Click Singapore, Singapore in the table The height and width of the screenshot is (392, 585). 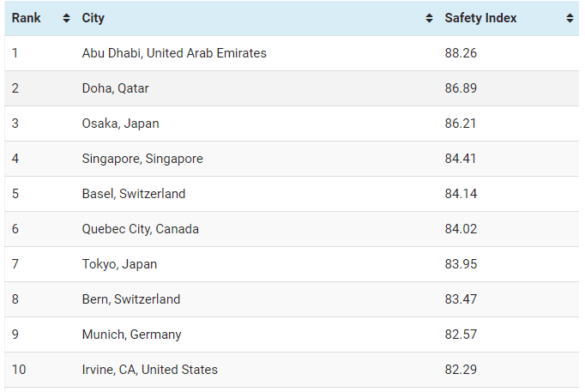pos(142,159)
